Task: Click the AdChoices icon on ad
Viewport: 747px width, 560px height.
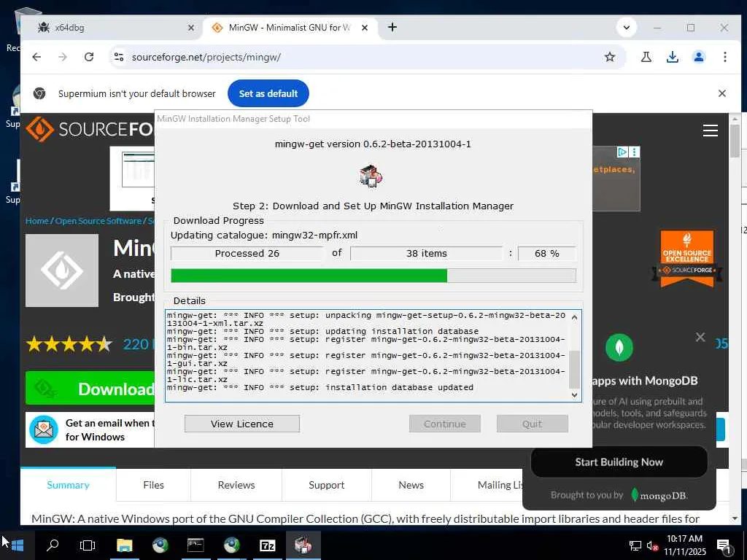Action: tap(622, 152)
